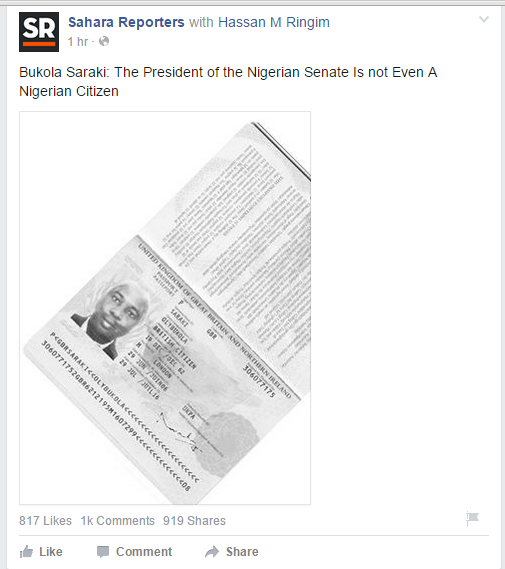This screenshot has height=569, width=505.
Task: View the 919 Shares list
Action: click(194, 521)
